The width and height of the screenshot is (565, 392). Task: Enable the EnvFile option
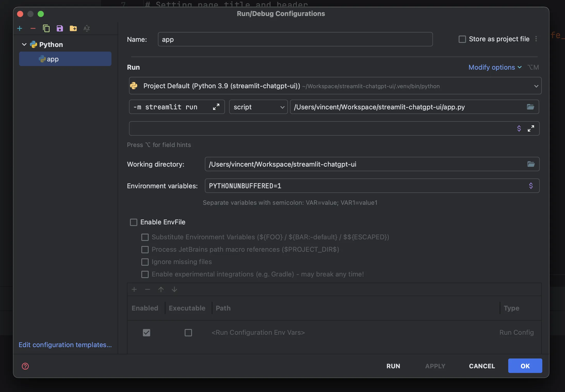pyautogui.click(x=133, y=222)
